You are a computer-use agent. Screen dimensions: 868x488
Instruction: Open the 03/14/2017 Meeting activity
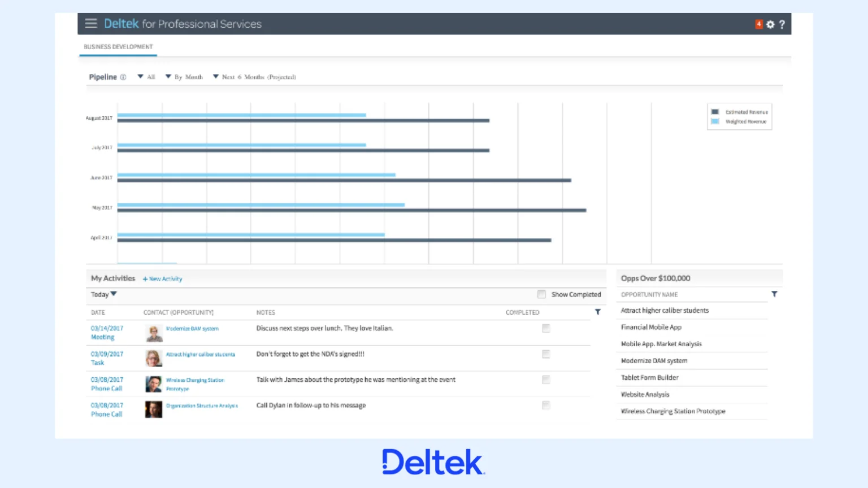107,333
